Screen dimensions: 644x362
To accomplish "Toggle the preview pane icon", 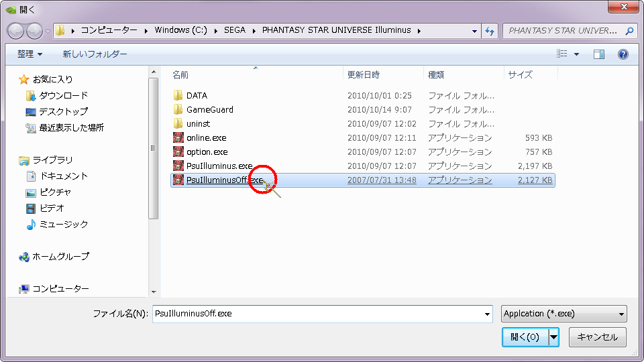I will 599,54.
